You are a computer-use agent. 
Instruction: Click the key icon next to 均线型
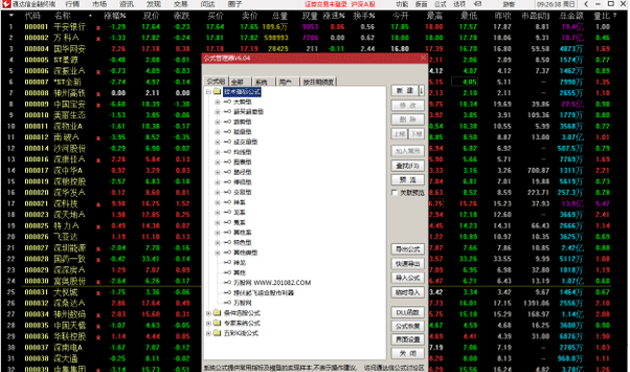(227, 152)
